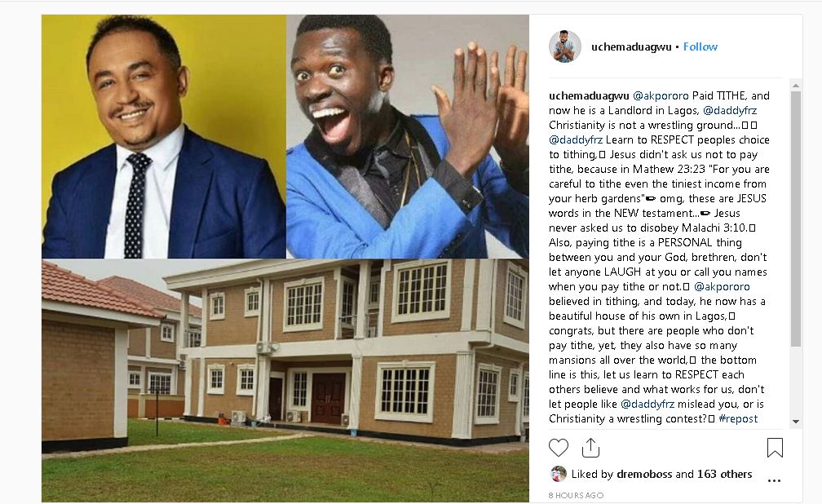Open dremoboss profile from likes line
This screenshot has height=504, width=822.
click(x=644, y=474)
